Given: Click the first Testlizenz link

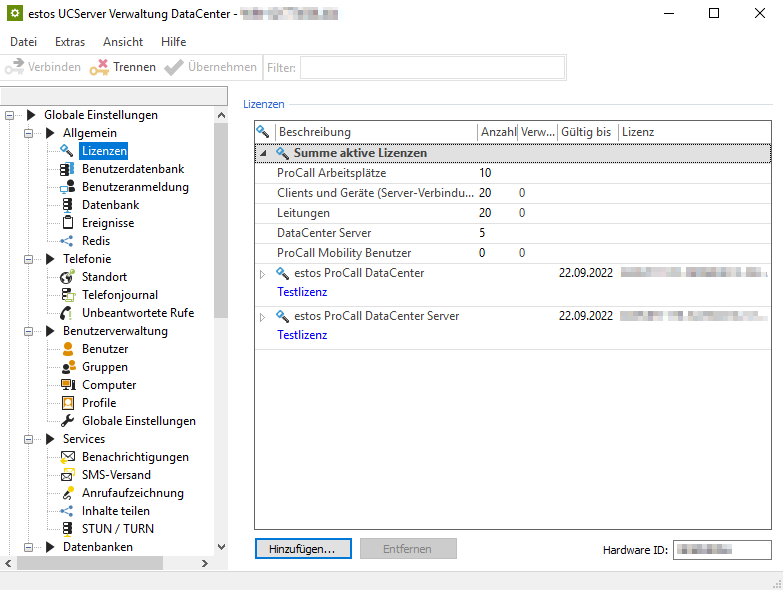Looking at the screenshot, I should click(302, 292).
